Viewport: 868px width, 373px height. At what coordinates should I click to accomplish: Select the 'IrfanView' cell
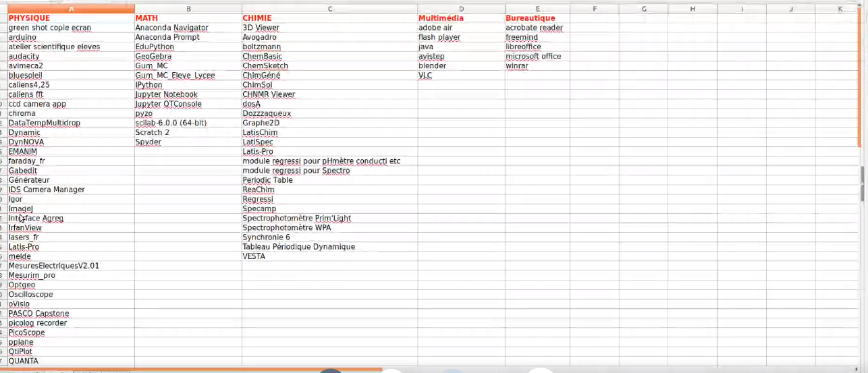(x=71, y=228)
